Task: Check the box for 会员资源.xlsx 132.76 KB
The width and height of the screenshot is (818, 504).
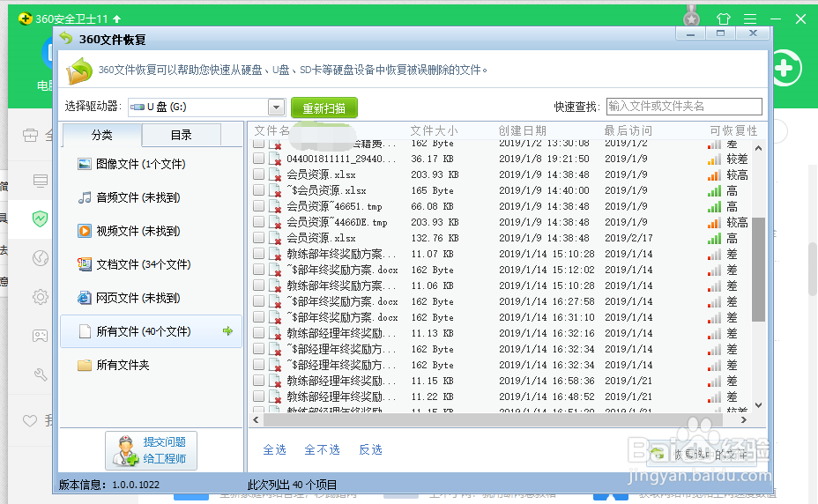Action: pyautogui.click(x=258, y=237)
